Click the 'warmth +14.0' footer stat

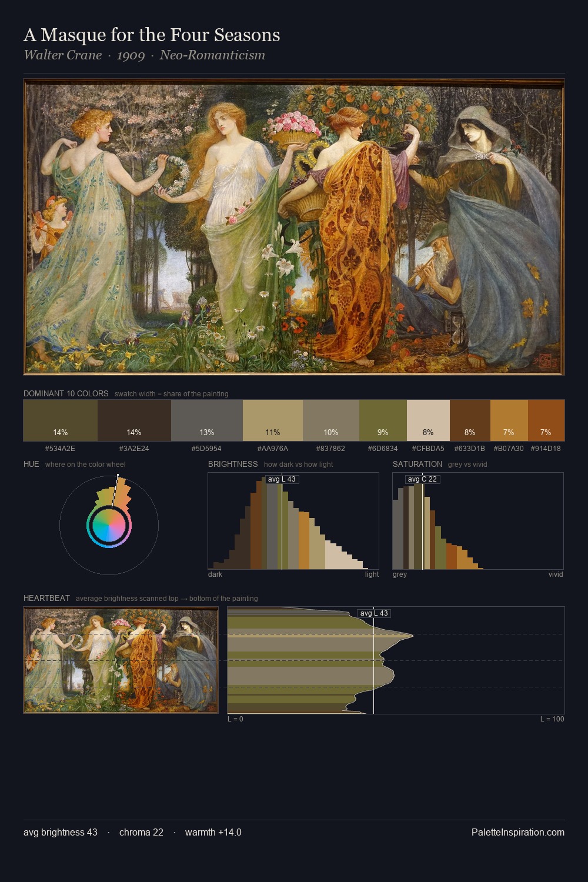(213, 832)
